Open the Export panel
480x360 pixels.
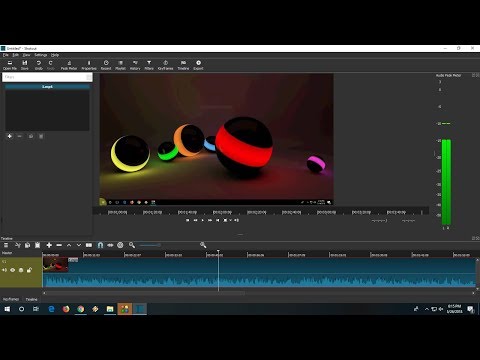[x=198, y=65]
